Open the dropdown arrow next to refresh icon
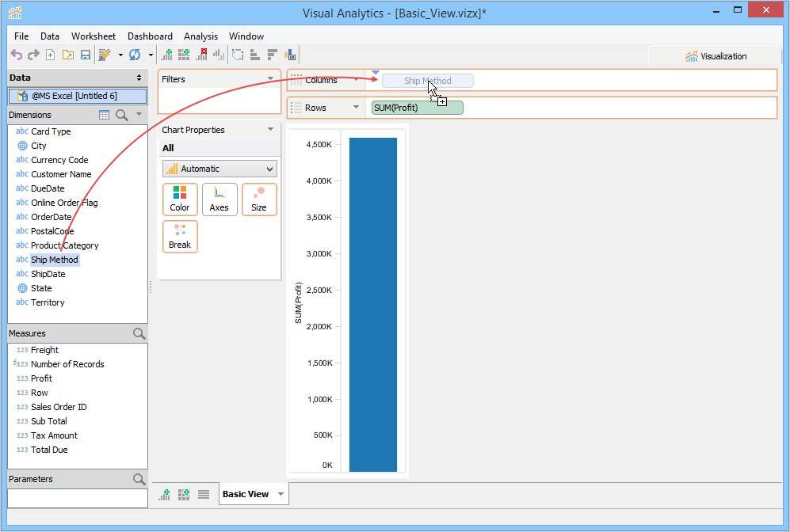Screen dimensions: 790x532 pyautogui.click(x=150, y=55)
